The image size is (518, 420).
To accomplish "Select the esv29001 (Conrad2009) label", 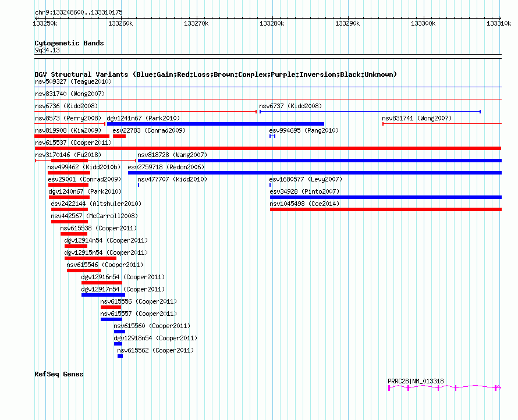I will (x=84, y=179).
